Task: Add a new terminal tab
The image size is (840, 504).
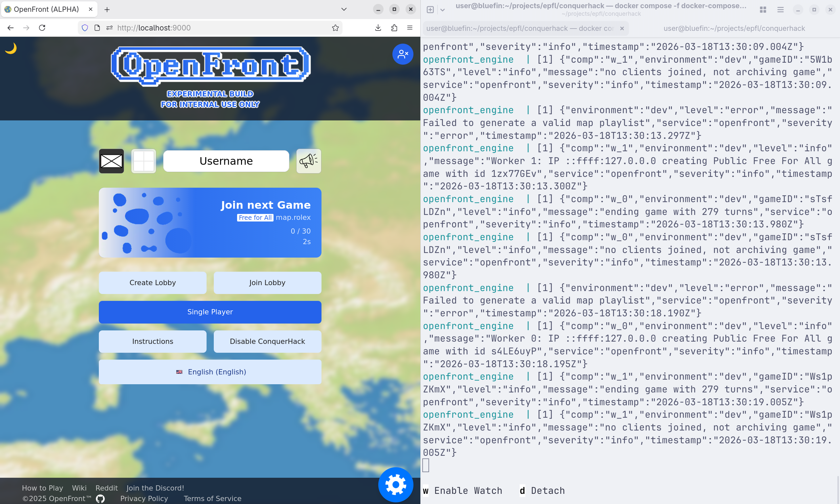Action: [x=430, y=10]
